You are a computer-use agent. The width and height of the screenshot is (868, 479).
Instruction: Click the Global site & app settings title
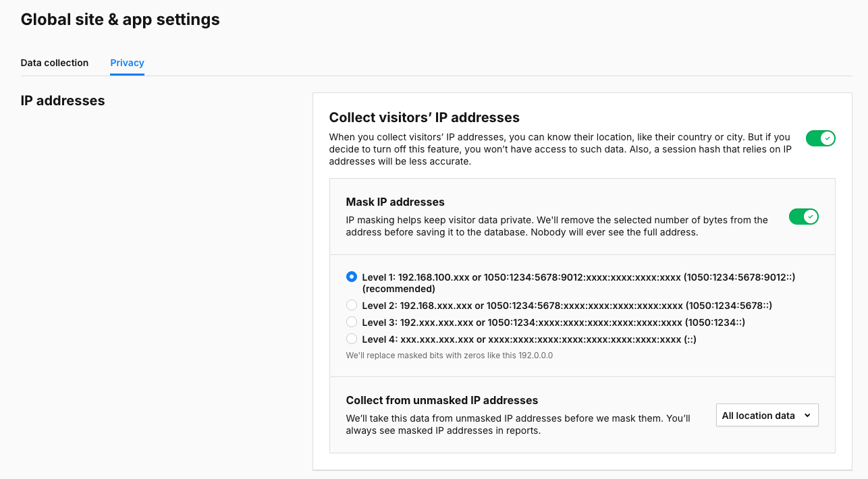pyautogui.click(x=119, y=19)
